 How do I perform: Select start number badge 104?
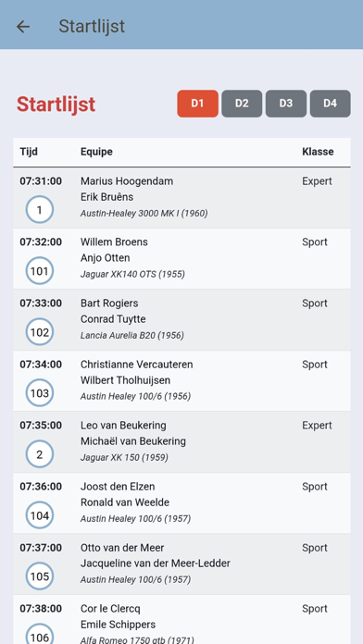pos(40,515)
